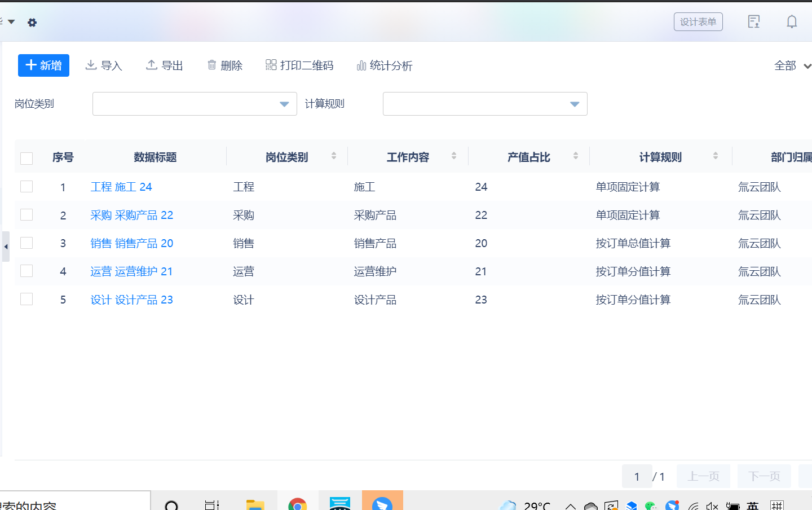Sort by the 工作内容 column arrows
Screen dimensions: 812x510
click(x=454, y=156)
